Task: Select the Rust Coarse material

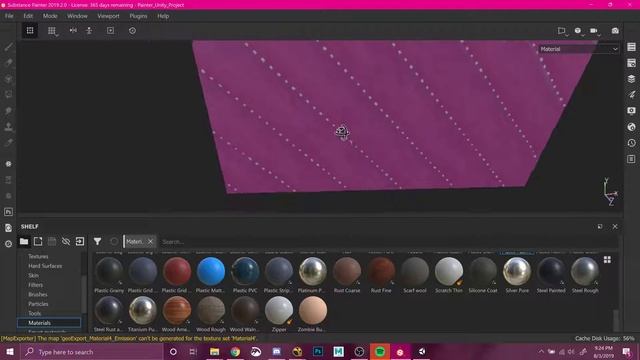Action: coord(347,275)
